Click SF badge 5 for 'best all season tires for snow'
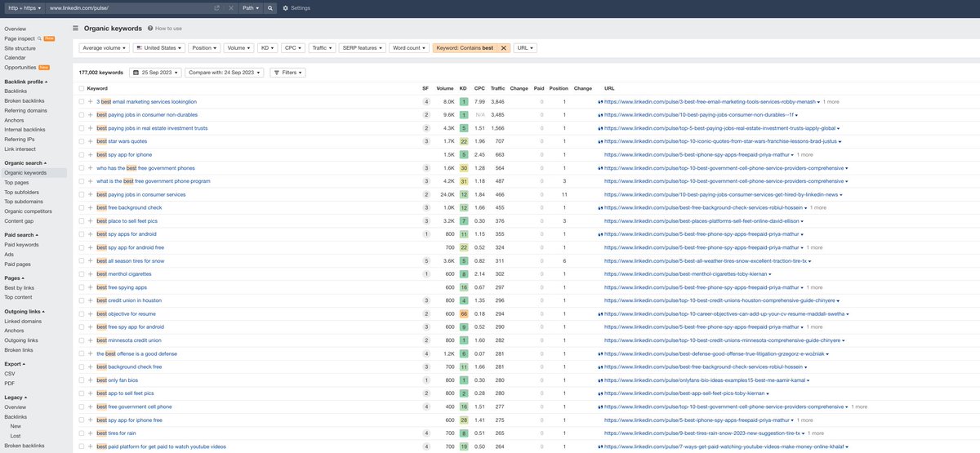This screenshot has height=453, width=980. pyautogui.click(x=425, y=260)
